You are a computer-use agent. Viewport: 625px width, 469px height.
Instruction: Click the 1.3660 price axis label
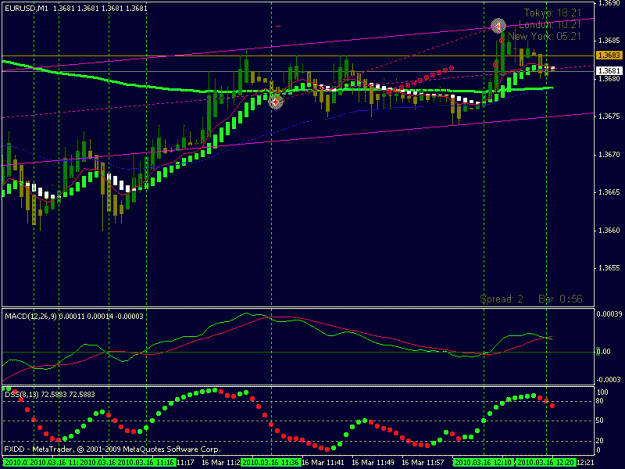[x=609, y=230]
